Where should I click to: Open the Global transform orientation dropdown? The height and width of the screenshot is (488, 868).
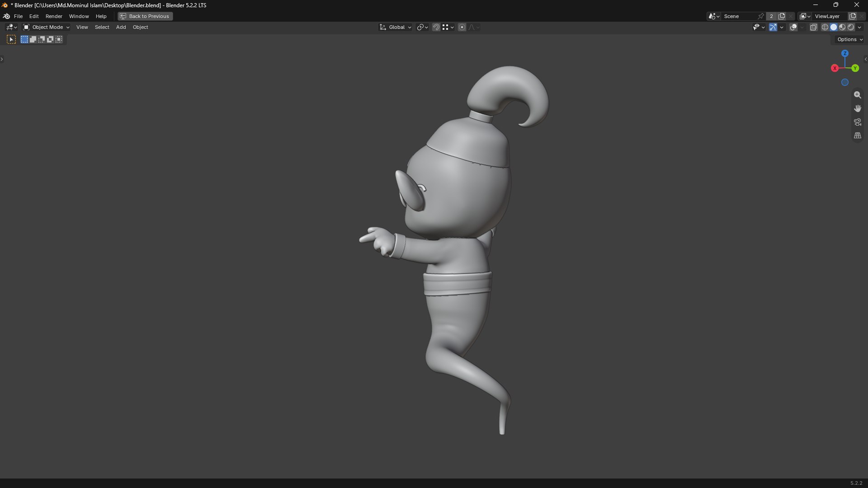pos(395,27)
